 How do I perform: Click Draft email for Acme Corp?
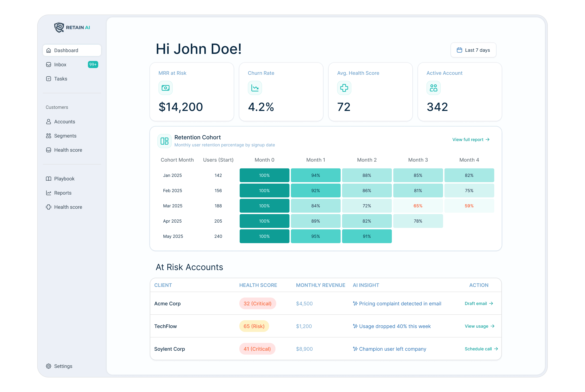click(478, 304)
